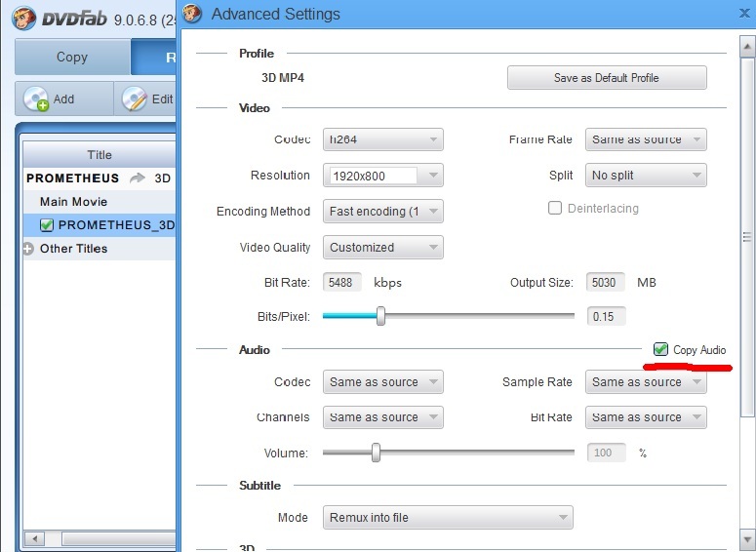The image size is (756, 552).
Task: Click the Bits/Pixel slider handle
Action: point(380,316)
